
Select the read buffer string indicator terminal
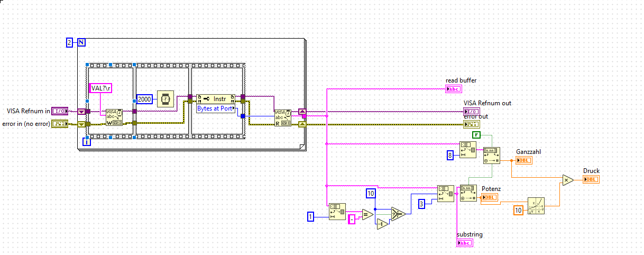pos(454,89)
